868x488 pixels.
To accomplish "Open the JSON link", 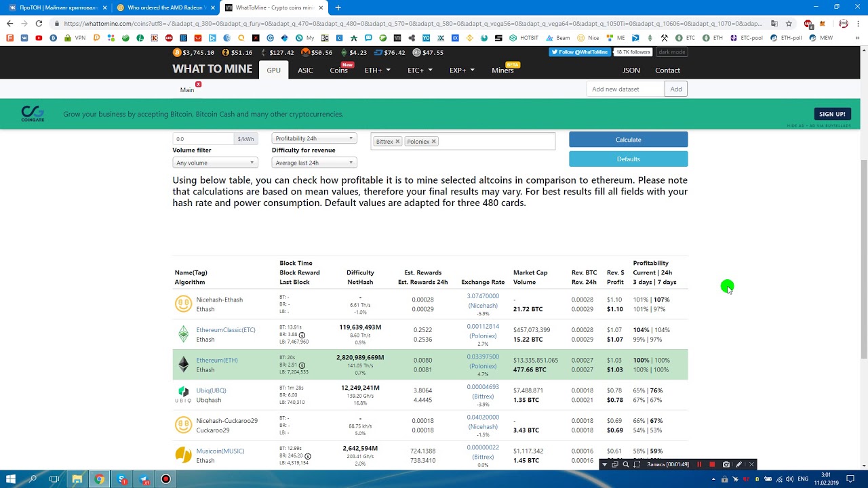I will [631, 70].
